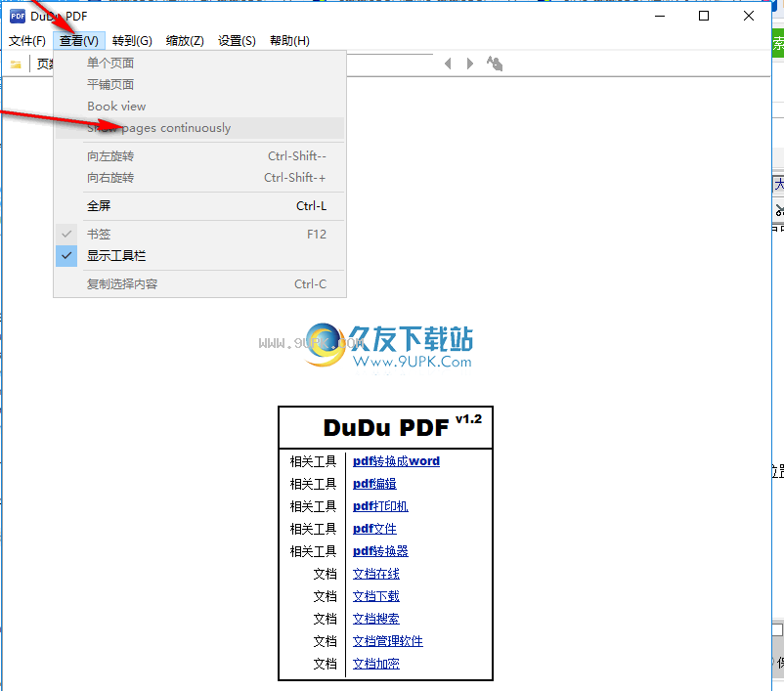Close the DuDu PDF window
The height and width of the screenshot is (691, 784).
(749, 16)
